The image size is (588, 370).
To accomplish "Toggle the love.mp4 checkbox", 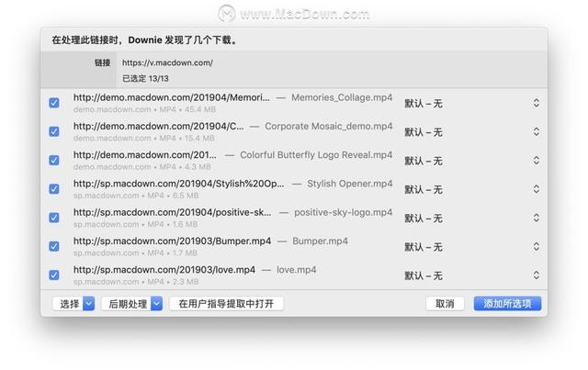I will click(x=54, y=275).
